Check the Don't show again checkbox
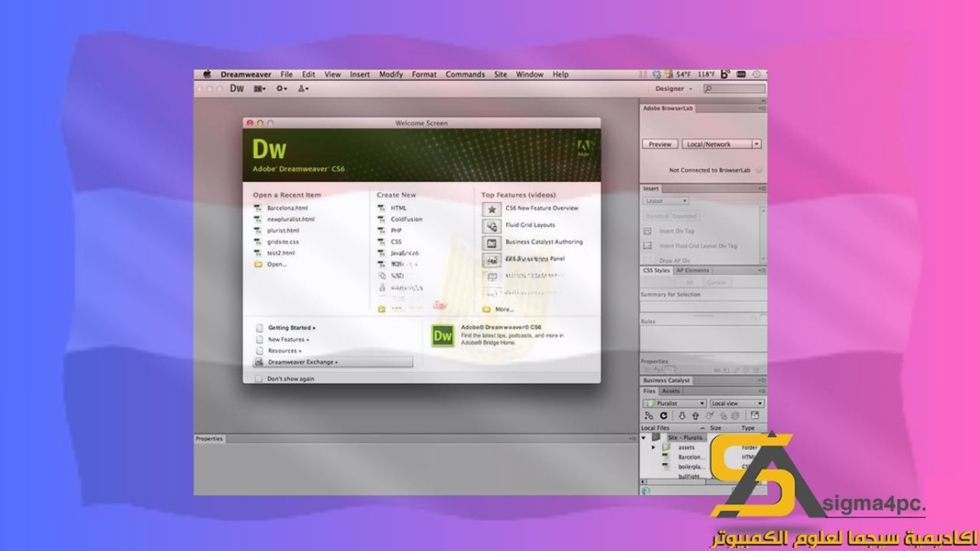 259,379
